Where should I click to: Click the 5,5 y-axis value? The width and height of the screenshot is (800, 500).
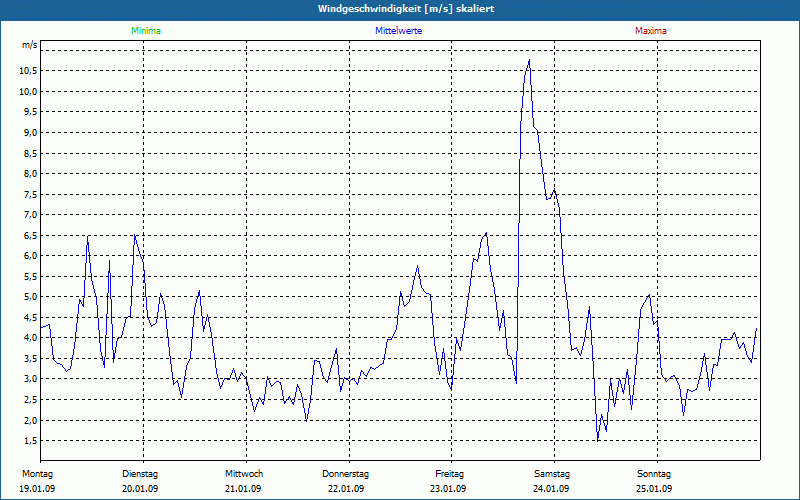click(30, 277)
